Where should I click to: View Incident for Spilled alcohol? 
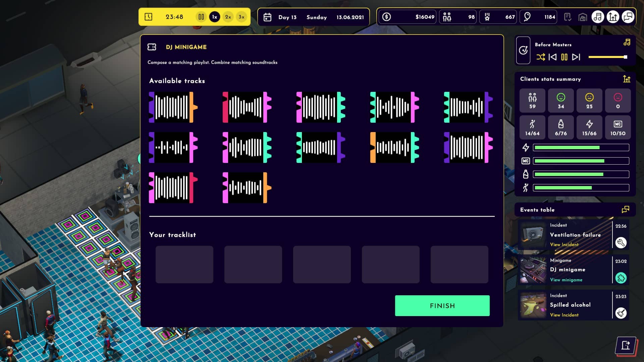pos(564,315)
